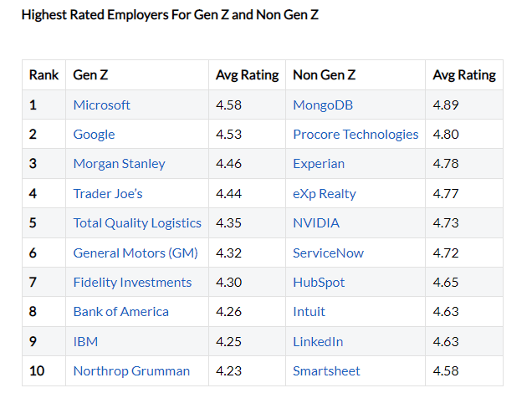532x393 pixels.
Task: Open the MongoDB link
Action: pos(322,105)
